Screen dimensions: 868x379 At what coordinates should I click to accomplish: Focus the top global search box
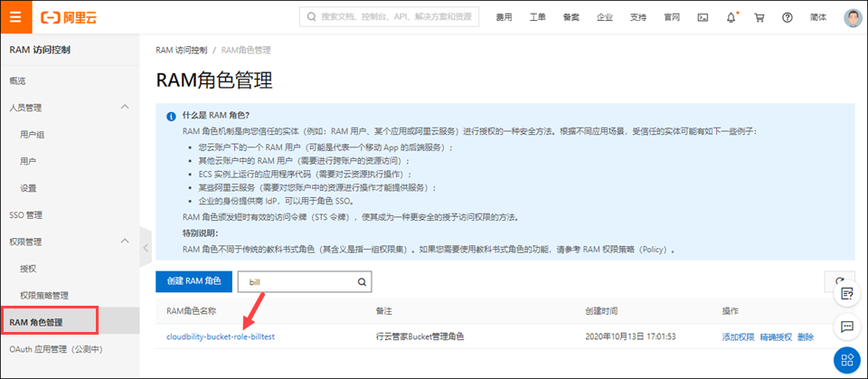[x=389, y=17]
